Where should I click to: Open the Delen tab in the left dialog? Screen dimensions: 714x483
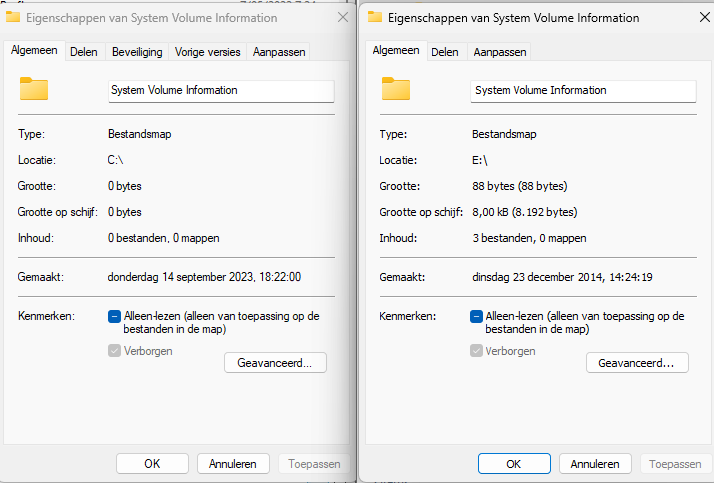point(83,52)
